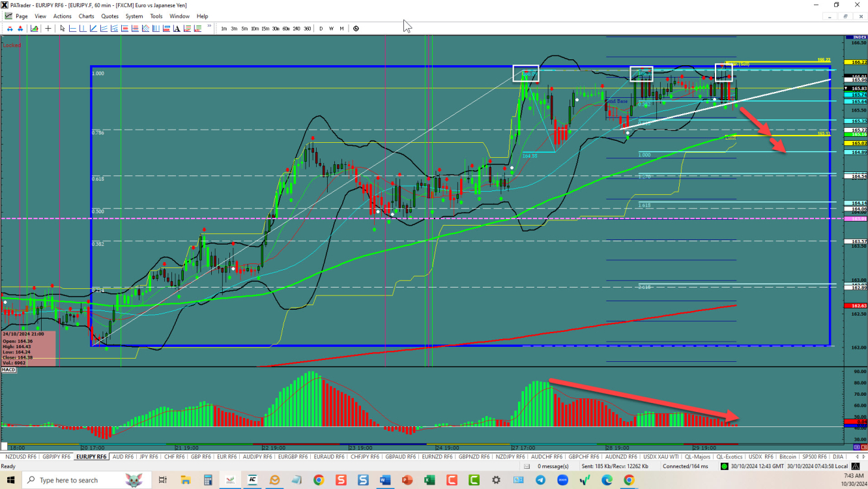
Task: Switch to the QL-Majors tab
Action: [x=697, y=457]
